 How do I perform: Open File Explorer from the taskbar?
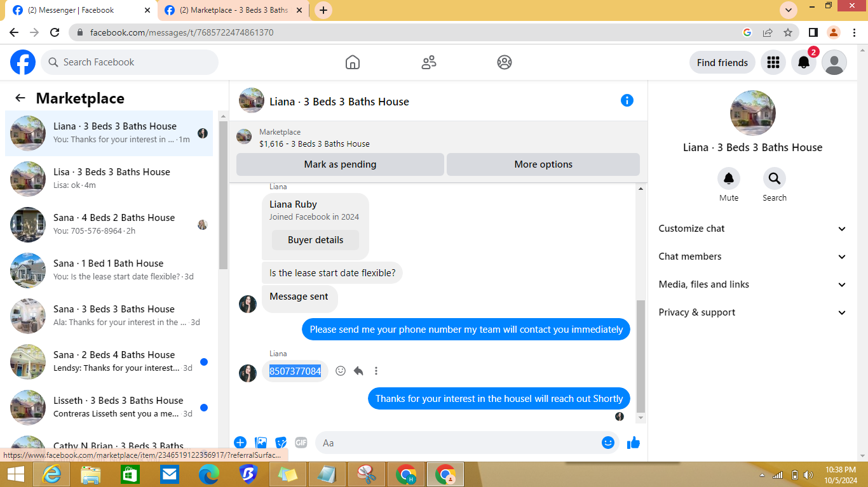pyautogui.click(x=91, y=474)
